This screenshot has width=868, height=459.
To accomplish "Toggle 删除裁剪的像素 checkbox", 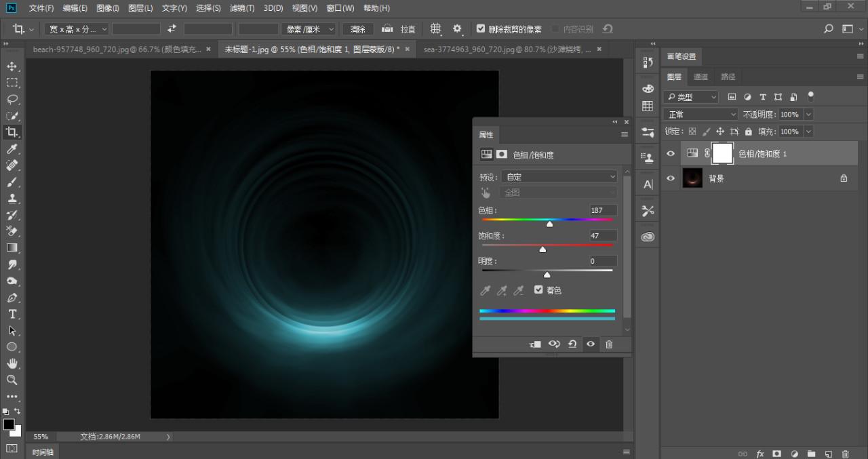I will click(481, 29).
